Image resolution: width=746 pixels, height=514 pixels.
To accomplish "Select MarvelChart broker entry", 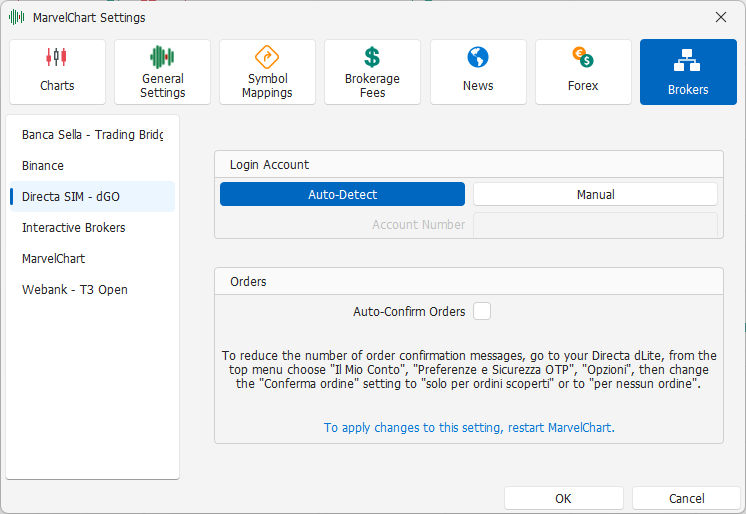I will click(93, 258).
